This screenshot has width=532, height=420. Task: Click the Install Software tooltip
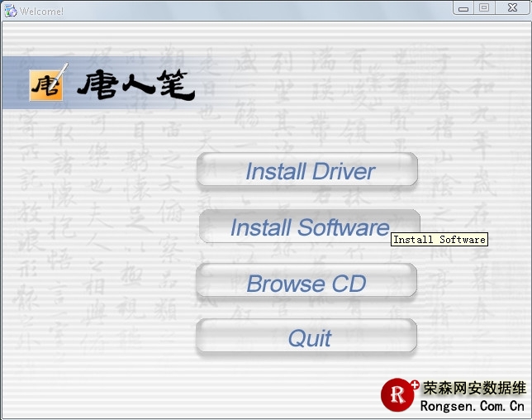pos(439,240)
